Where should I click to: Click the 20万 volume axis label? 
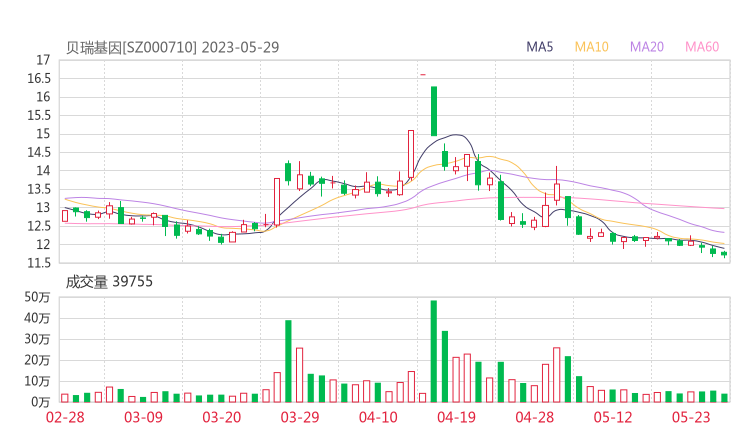pos(37,360)
